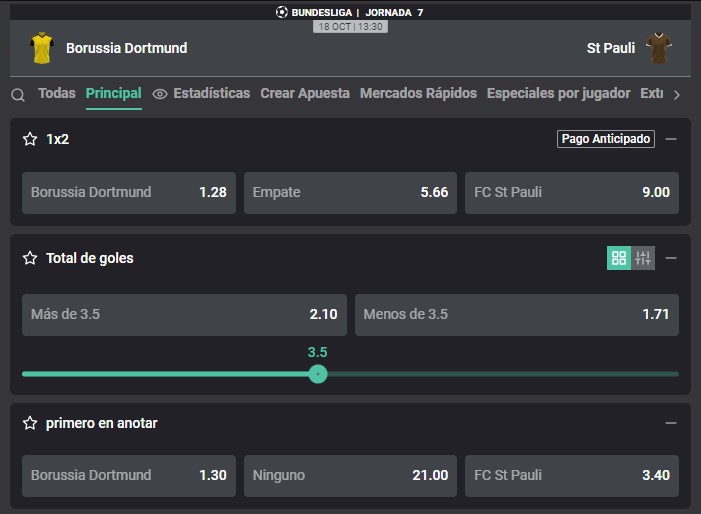701x514 pixels.
Task: Click the eye icon beside Estadísticas
Action: [x=160, y=94]
